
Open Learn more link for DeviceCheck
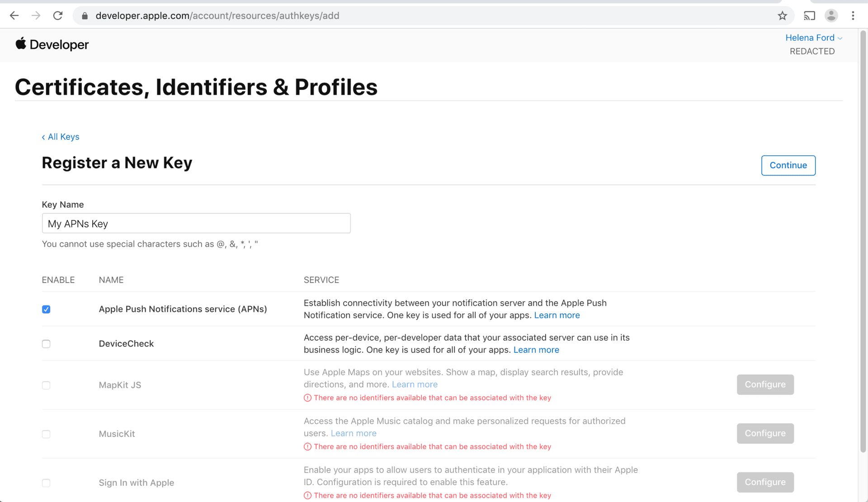[536, 350]
